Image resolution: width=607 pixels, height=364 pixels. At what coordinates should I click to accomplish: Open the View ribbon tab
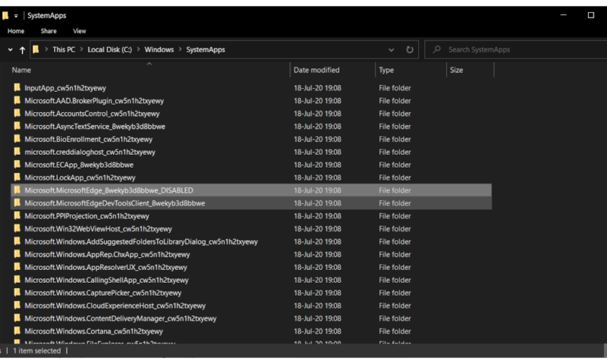pos(80,31)
